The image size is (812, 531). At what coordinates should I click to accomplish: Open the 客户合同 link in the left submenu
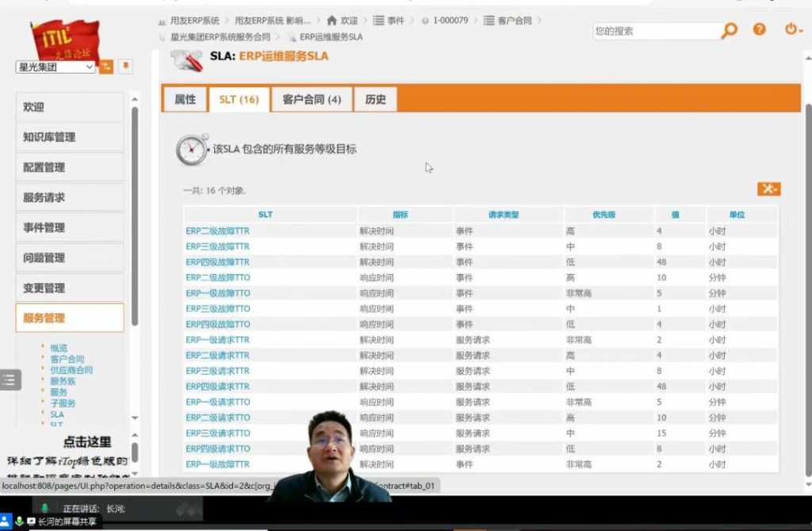click(67, 359)
